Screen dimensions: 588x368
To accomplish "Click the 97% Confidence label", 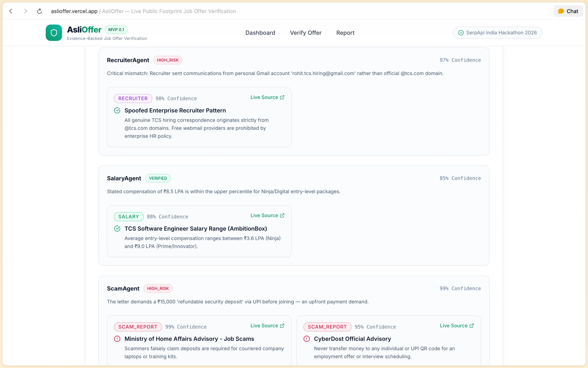I will tap(460, 60).
